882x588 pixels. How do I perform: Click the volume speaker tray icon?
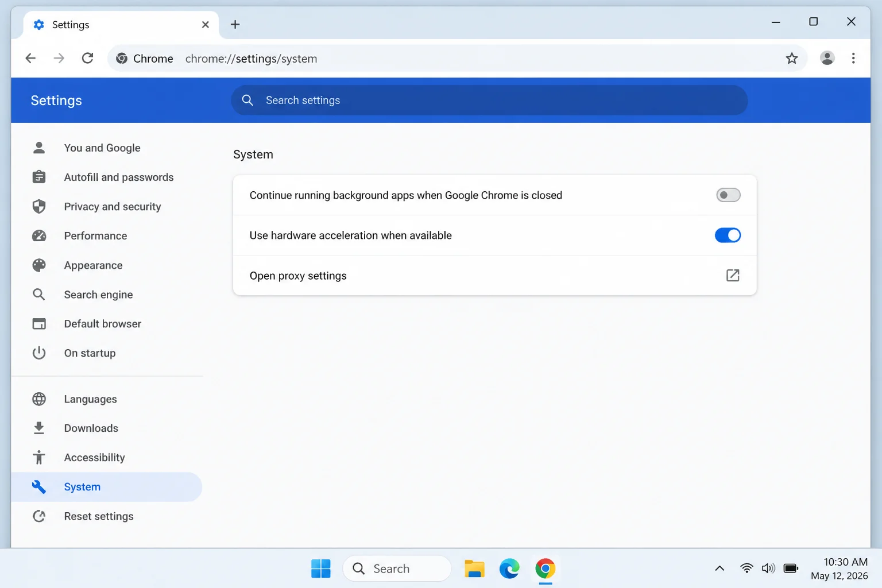pos(768,568)
